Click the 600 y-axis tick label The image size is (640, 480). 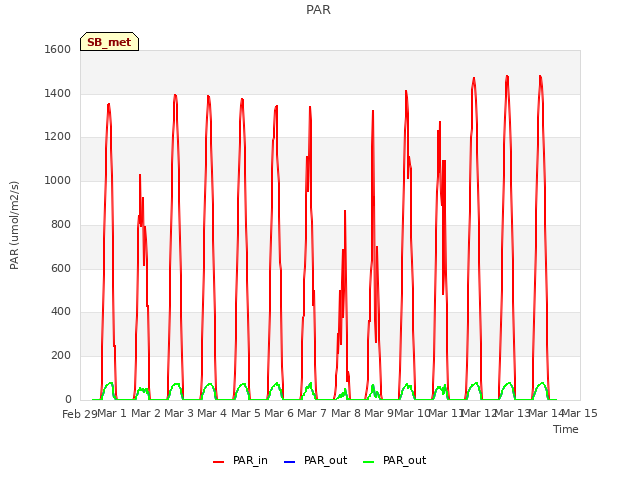pos(61,269)
